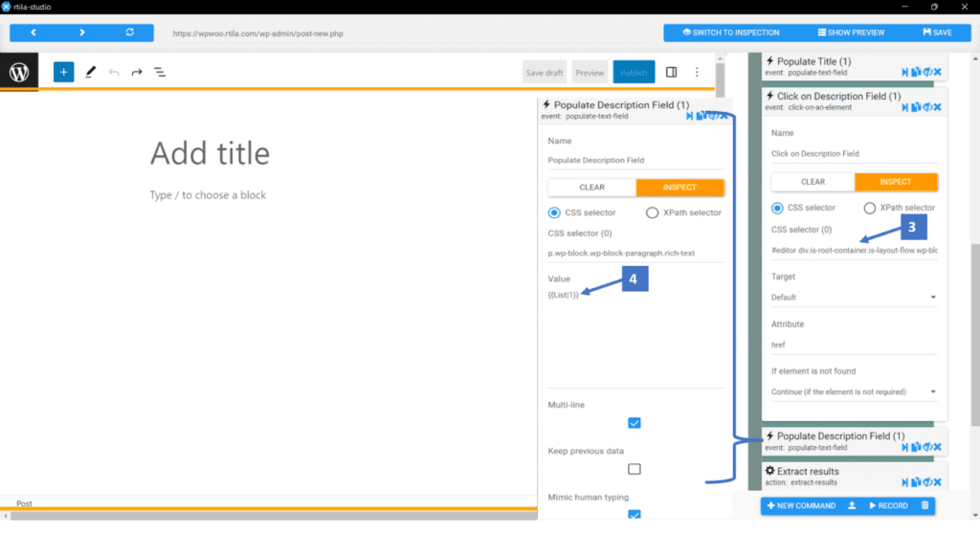Reload page with the refresh icon
Screen dimensions: 980x535
tap(130, 33)
